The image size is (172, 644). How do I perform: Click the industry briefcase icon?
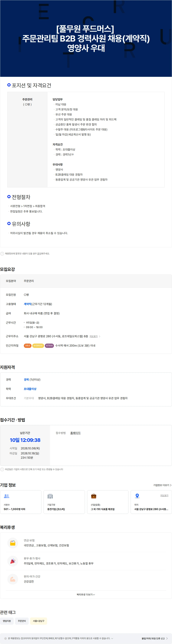(94, 496)
